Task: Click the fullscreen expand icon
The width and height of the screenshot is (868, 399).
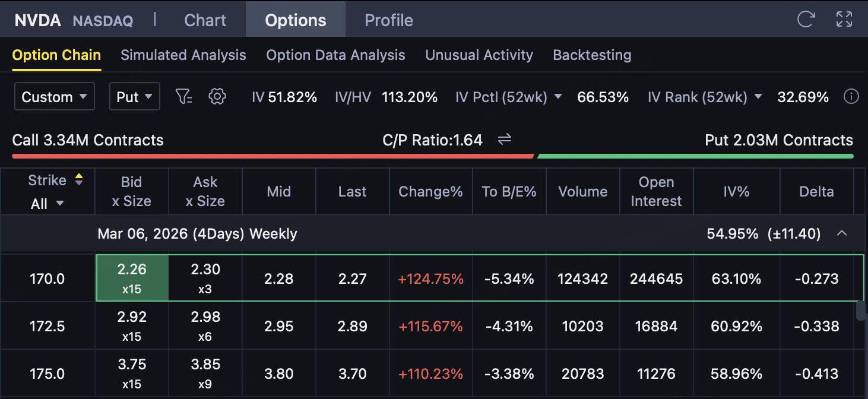Action: pos(844,20)
